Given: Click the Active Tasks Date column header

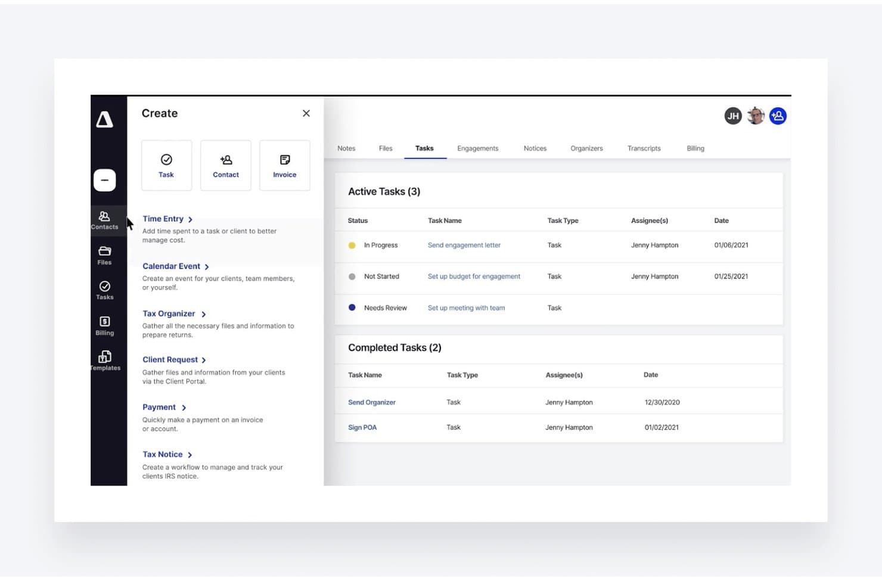Looking at the screenshot, I should point(722,220).
